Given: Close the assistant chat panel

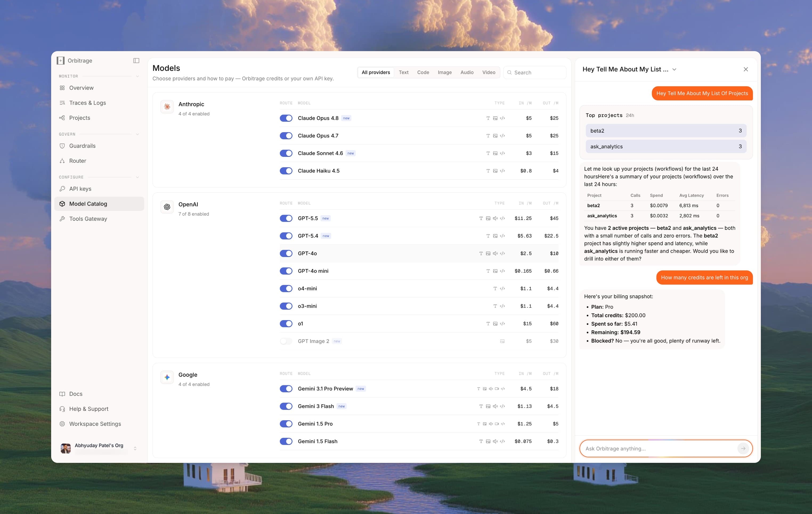Looking at the screenshot, I should [746, 70].
